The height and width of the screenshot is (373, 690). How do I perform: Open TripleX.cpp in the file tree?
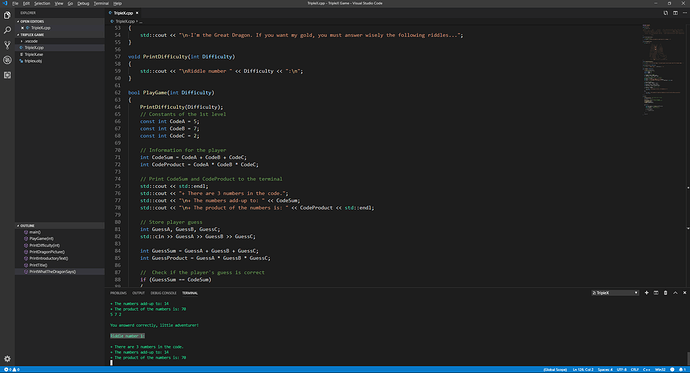pos(60,48)
